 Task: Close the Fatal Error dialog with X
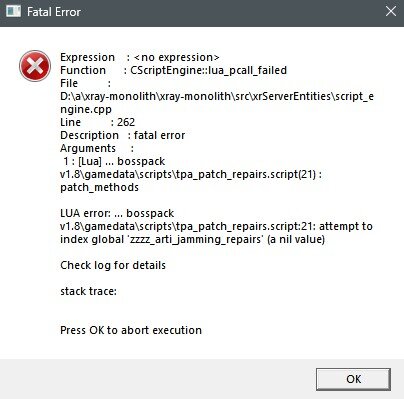391,11
